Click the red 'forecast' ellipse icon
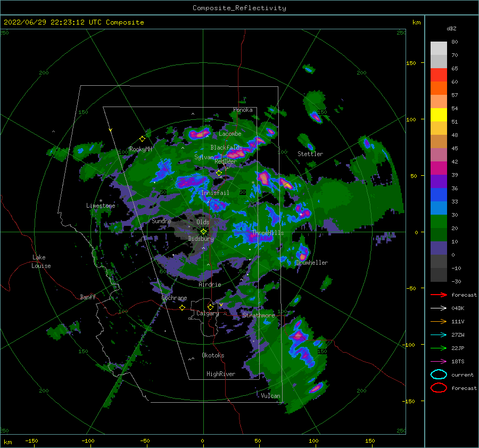 439,388
